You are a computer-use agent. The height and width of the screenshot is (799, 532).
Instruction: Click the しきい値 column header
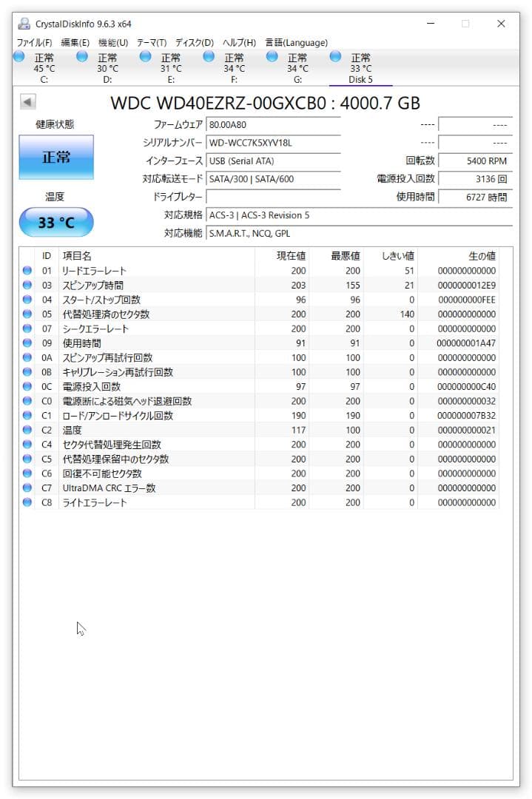391,256
